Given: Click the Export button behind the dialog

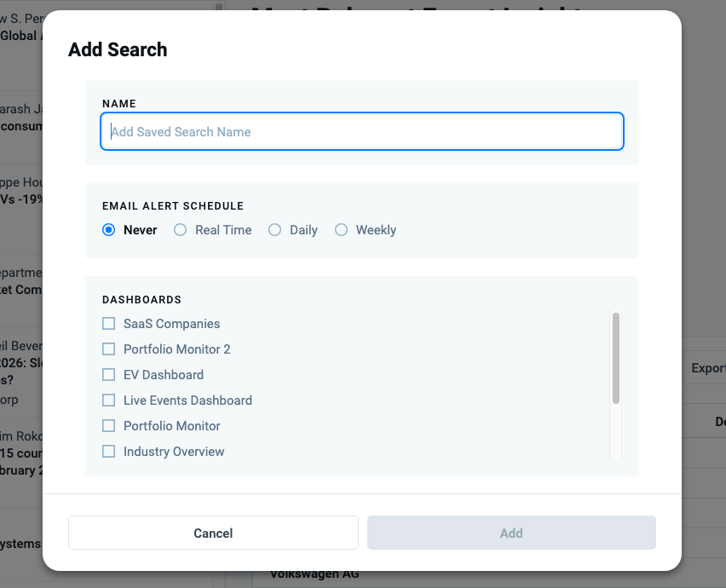Looking at the screenshot, I should coord(706,368).
